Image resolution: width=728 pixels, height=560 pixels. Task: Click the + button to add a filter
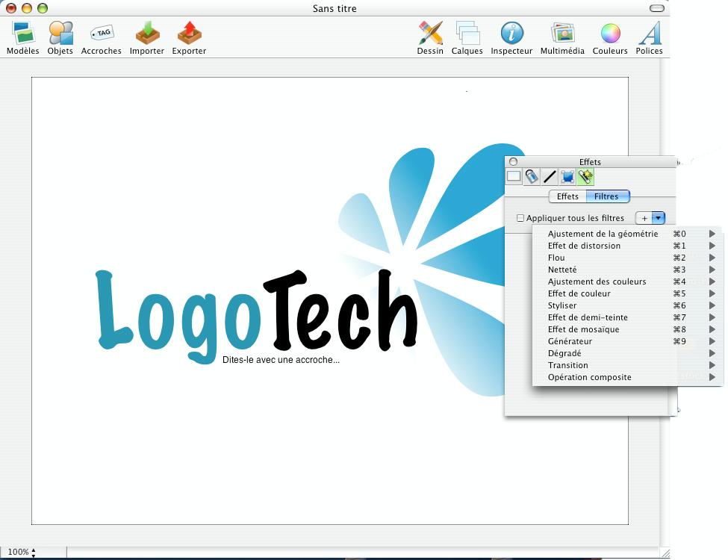point(644,217)
